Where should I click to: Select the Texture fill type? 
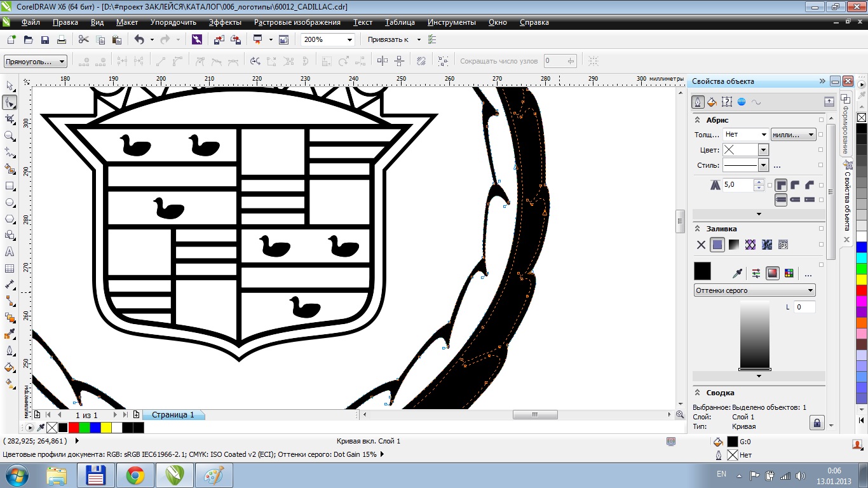[767, 245]
